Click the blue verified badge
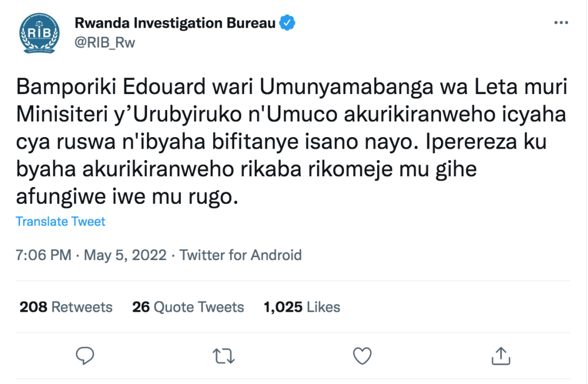Screen dimensions: 588x384 287,23
